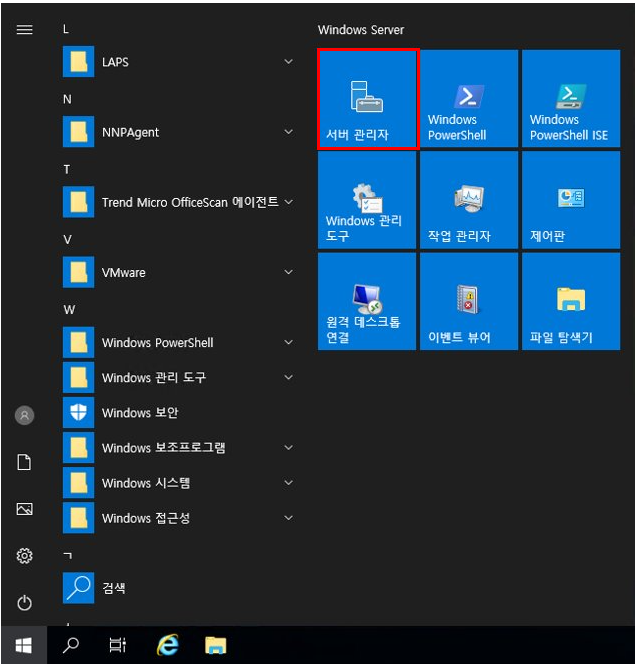Click the letter V group header

[67, 240]
